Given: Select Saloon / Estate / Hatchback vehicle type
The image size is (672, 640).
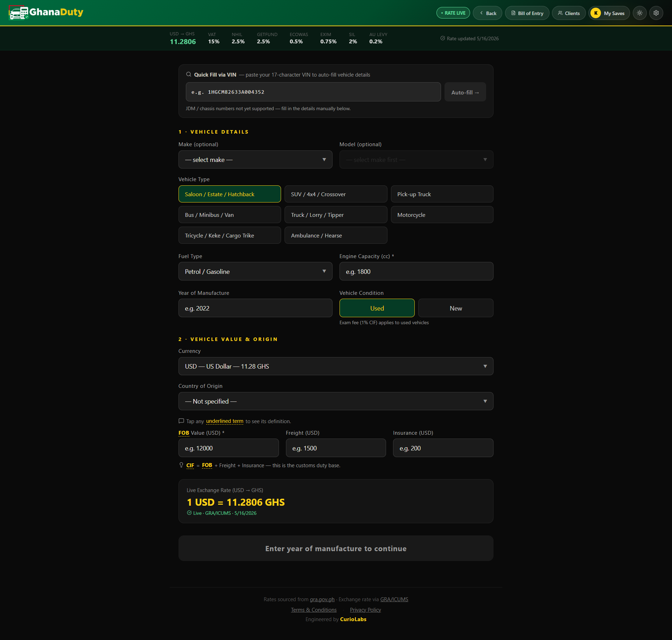Looking at the screenshot, I should coord(230,194).
